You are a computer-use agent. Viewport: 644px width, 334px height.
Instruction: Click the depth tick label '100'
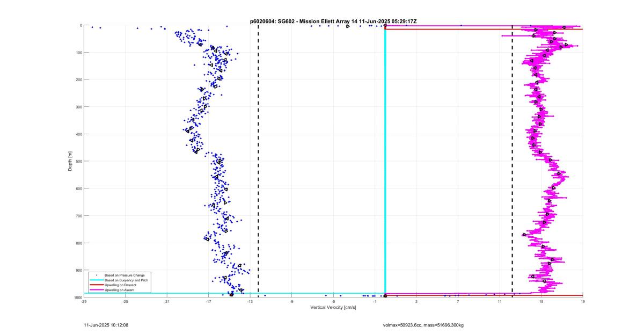pos(78,53)
